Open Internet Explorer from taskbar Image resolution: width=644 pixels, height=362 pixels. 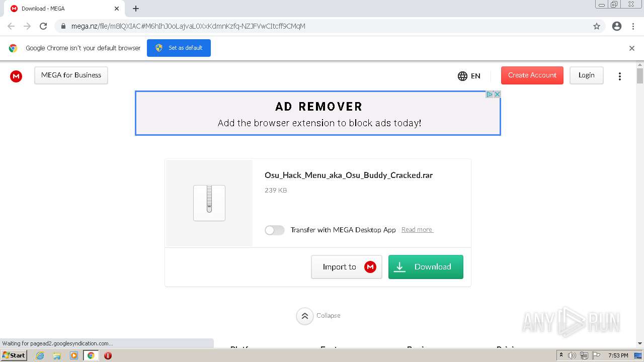[40, 355]
